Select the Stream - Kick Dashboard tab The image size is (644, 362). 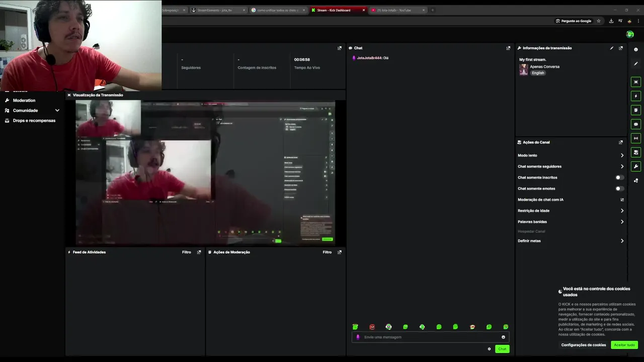tap(338, 10)
